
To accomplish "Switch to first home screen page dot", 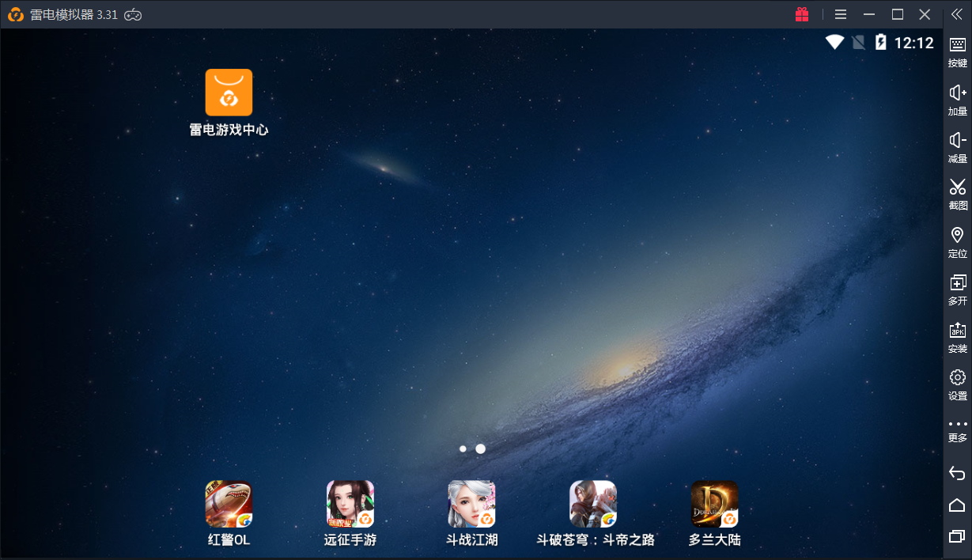I will (x=463, y=448).
